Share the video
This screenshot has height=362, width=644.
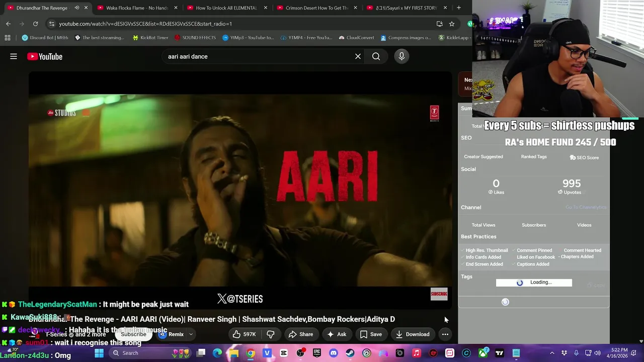click(301, 334)
